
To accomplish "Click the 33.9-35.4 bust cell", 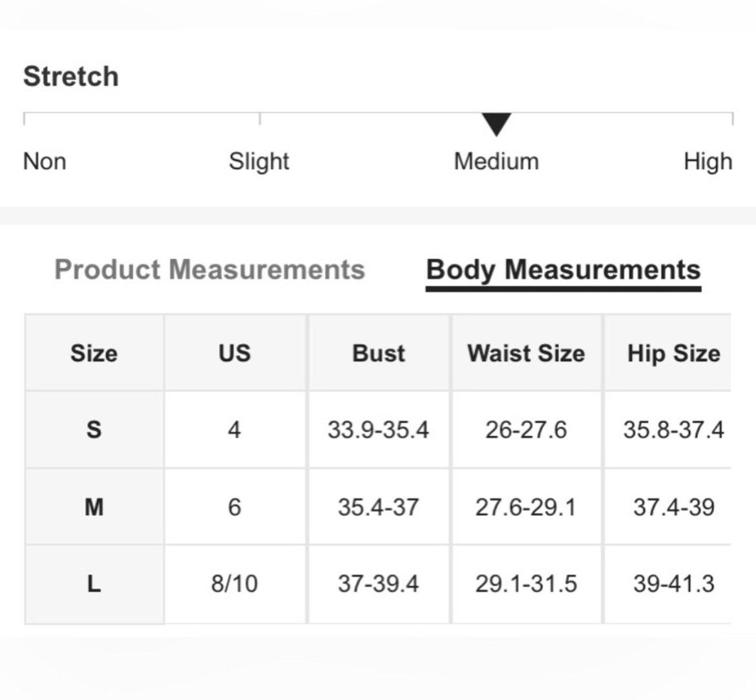I will point(379,429).
